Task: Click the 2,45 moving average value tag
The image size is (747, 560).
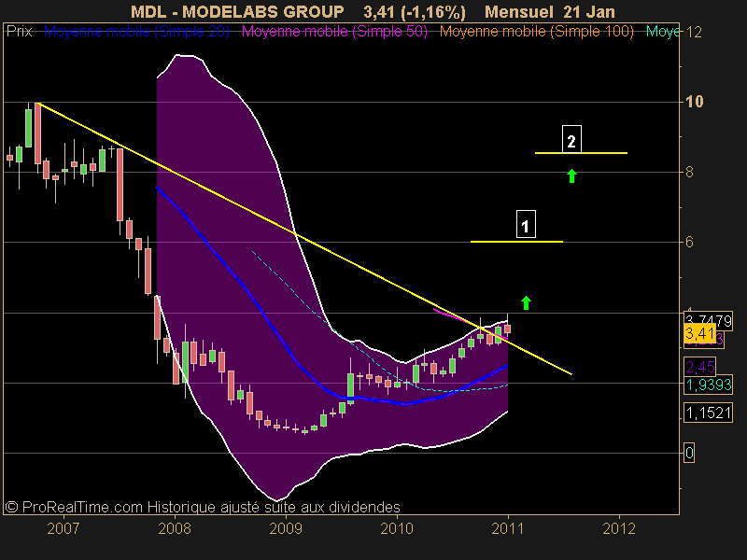Action: click(699, 367)
